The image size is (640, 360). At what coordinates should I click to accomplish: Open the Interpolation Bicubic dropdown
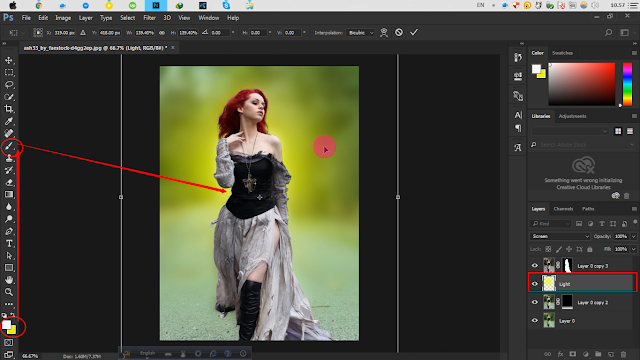[x=360, y=33]
